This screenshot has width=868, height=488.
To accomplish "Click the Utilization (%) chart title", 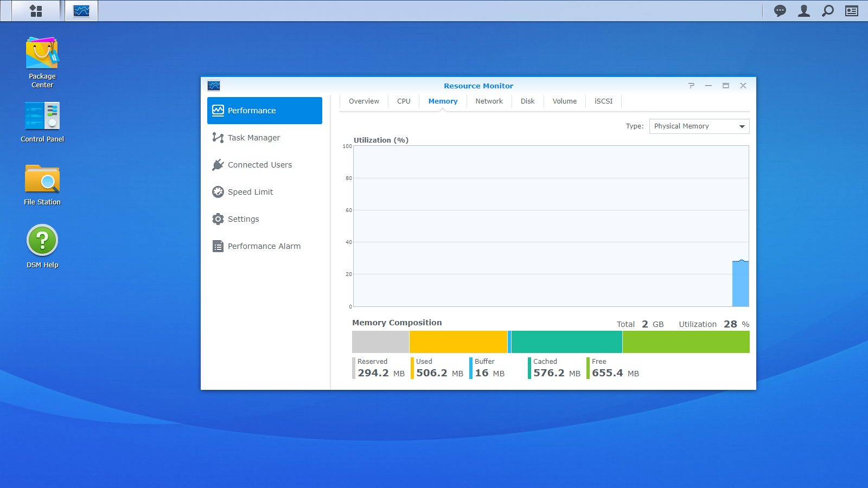I will (381, 140).
